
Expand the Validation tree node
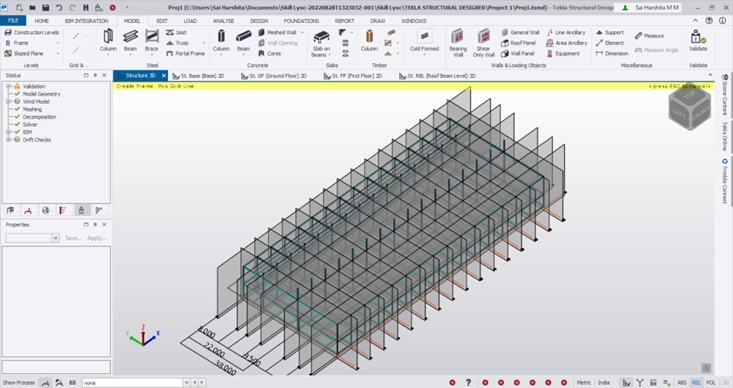tap(8, 86)
